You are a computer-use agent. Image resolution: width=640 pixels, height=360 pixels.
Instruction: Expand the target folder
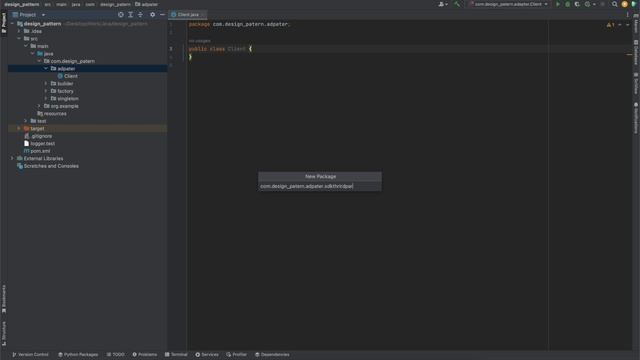pyautogui.click(x=19, y=128)
